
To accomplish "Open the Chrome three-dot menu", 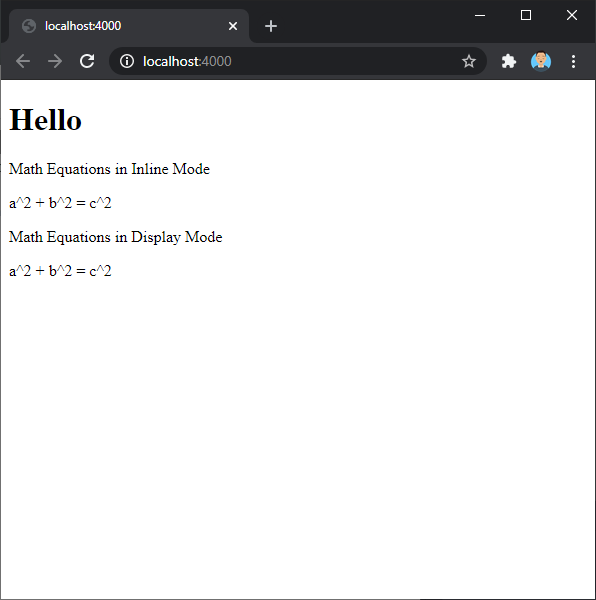I will tap(573, 61).
